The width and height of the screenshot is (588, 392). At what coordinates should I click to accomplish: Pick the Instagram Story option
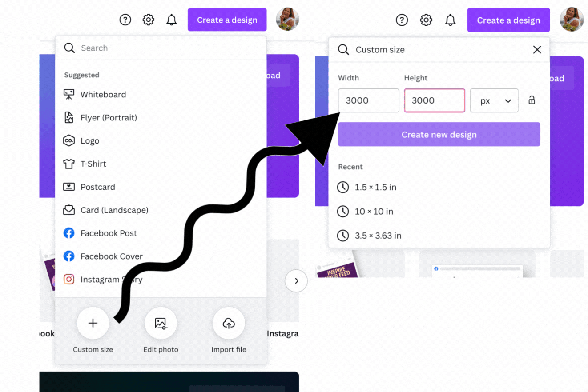pos(103,279)
